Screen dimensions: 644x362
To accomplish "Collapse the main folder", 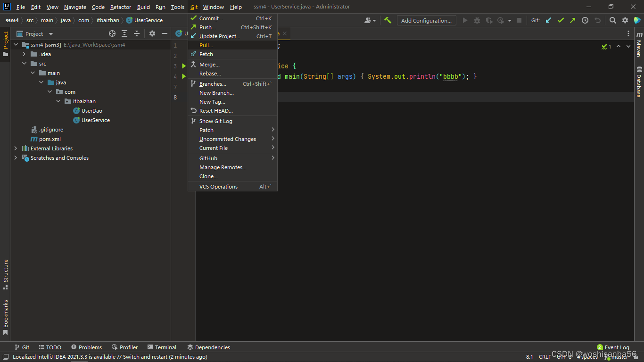I will (x=33, y=73).
